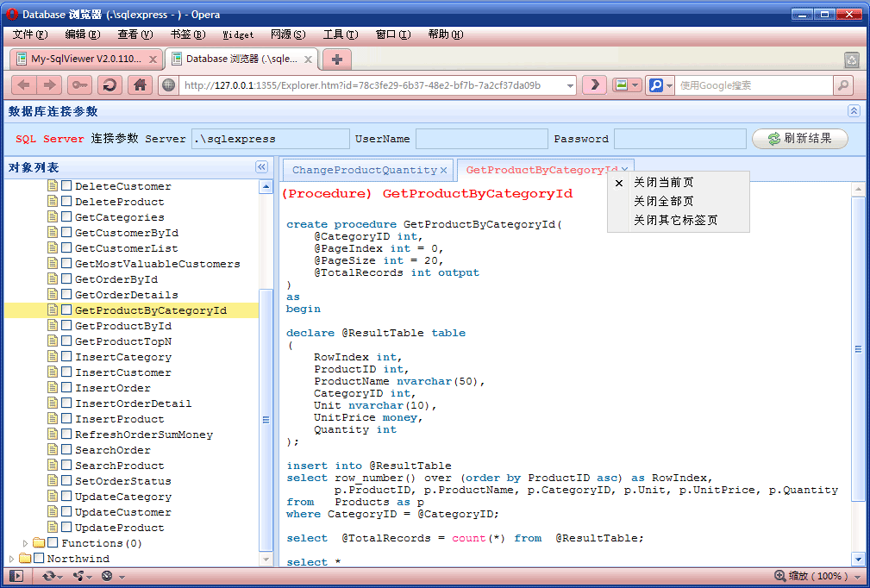Check the UpdateProduct checkbox
The height and width of the screenshot is (588, 870).
[x=66, y=528]
